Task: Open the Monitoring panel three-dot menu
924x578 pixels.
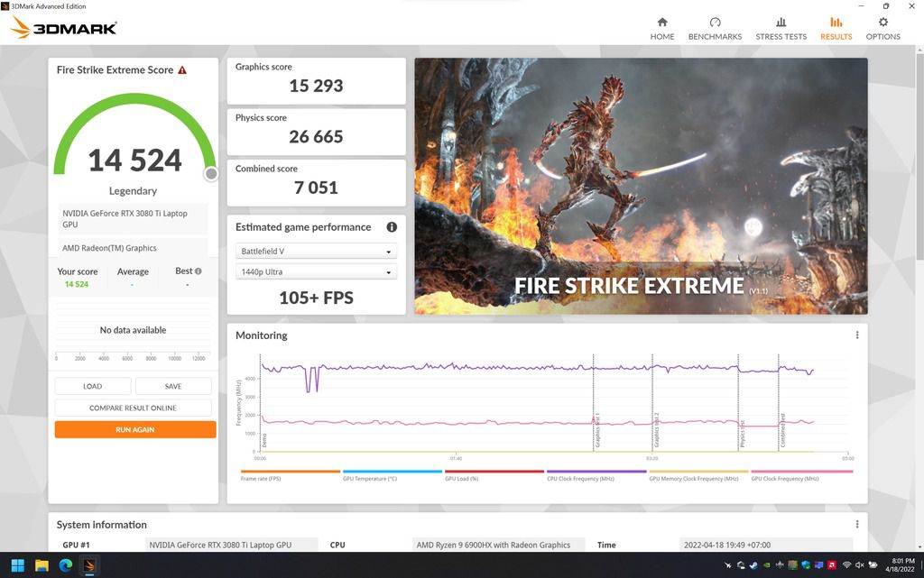Action: (x=857, y=335)
